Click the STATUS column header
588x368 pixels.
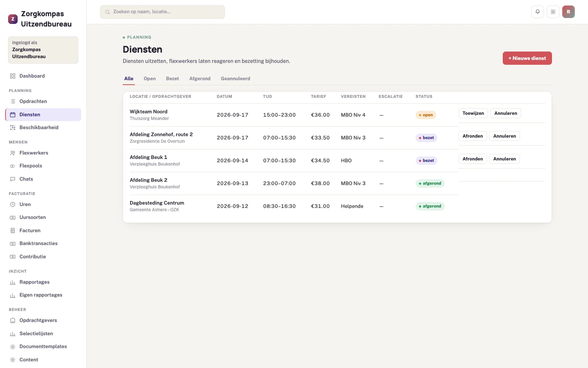[x=424, y=96]
